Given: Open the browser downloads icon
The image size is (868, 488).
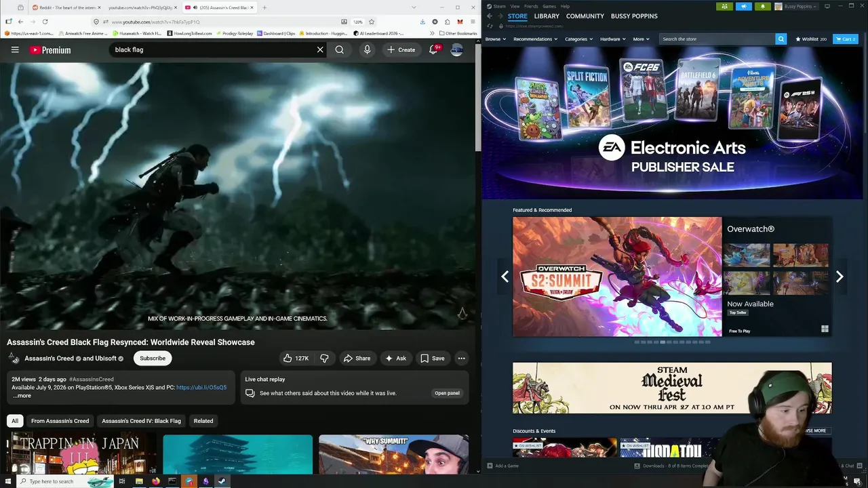Looking at the screenshot, I should coord(423,22).
